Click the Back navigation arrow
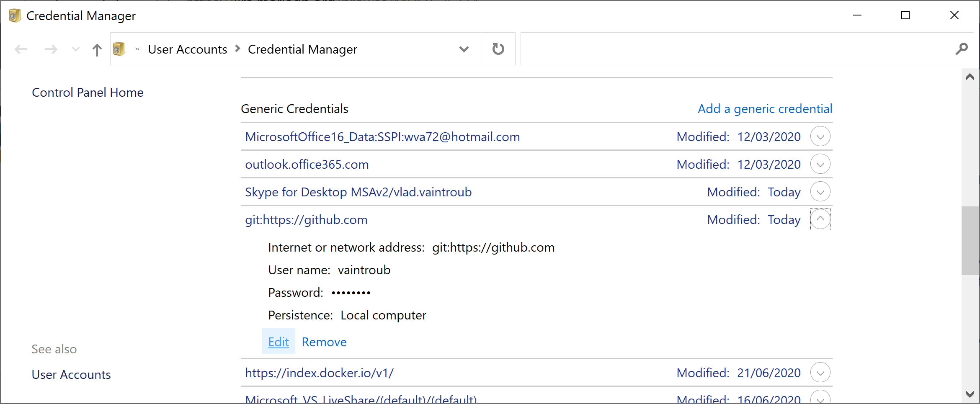 pos(21,49)
